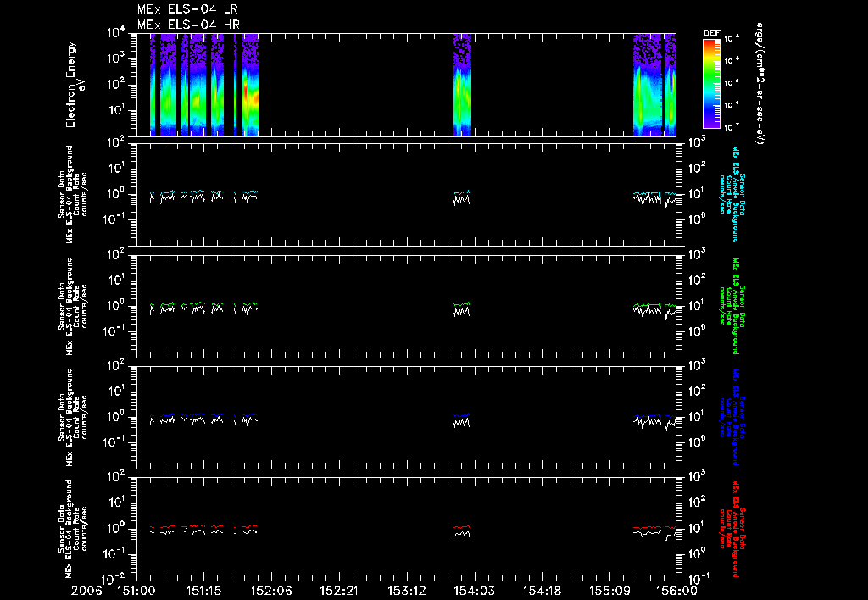Screen dimensions: 868x600
Task: Click the 'MEx ELS-04 LR' title text
Action: coord(187,9)
